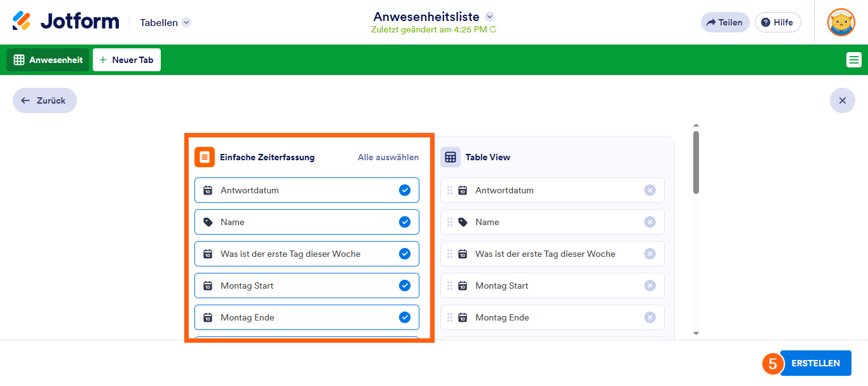This screenshot has width=868, height=386.
Task: Click calendar icon of Antwortdatum in form list
Action: pyautogui.click(x=208, y=190)
